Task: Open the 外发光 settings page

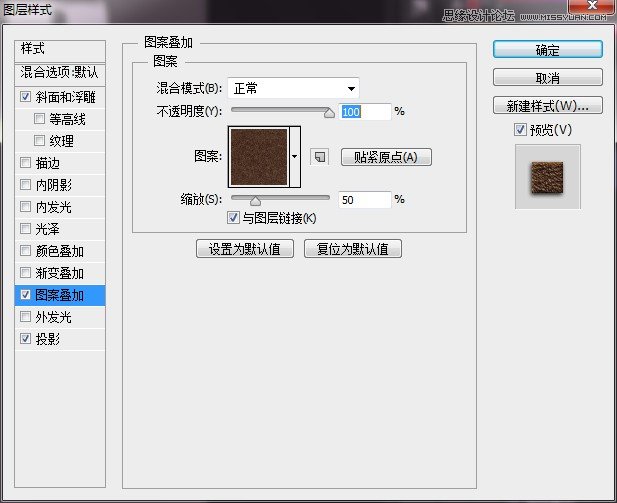Action: (x=54, y=317)
